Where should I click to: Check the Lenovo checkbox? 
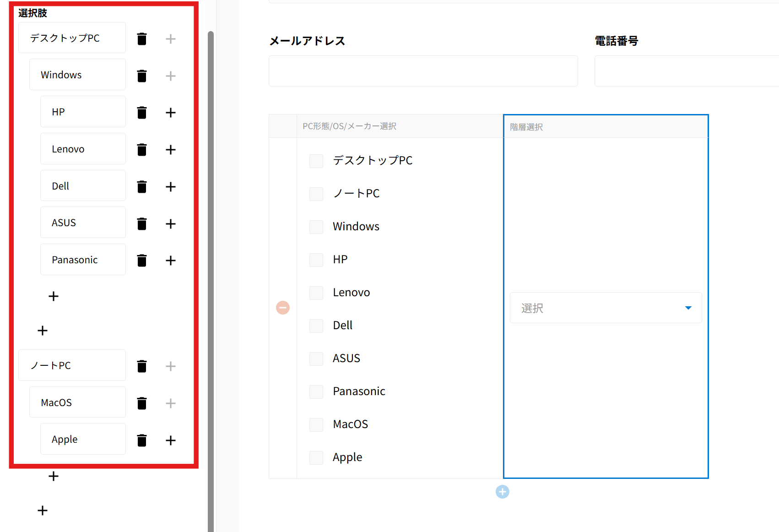pyautogui.click(x=316, y=293)
